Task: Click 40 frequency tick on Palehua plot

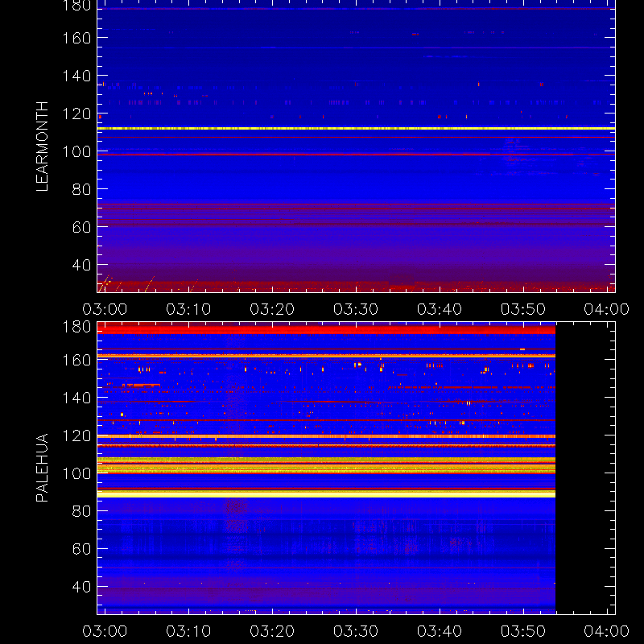Action: click(x=82, y=587)
